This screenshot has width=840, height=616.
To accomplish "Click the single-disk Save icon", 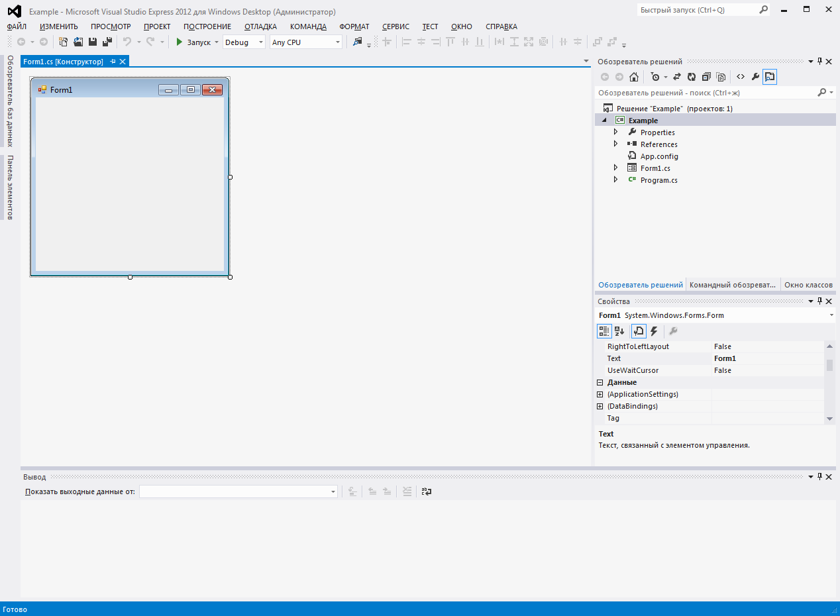I will click(93, 42).
